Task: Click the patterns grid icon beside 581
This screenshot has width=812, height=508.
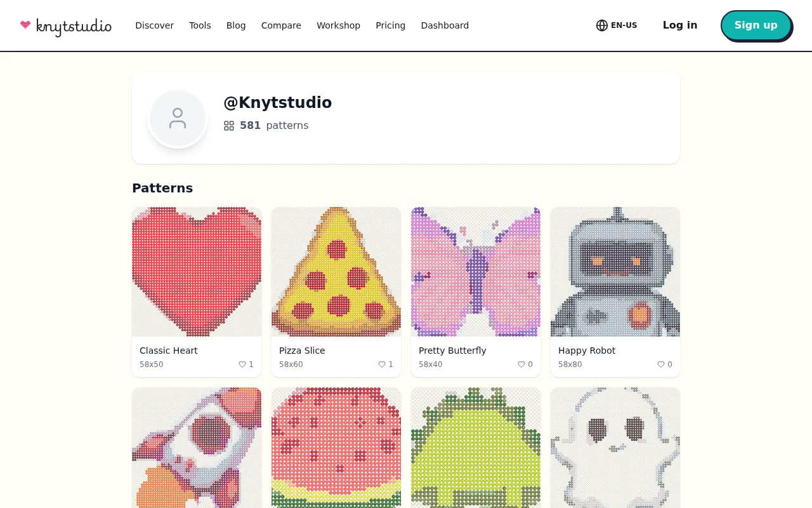Action: click(x=229, y=126)
